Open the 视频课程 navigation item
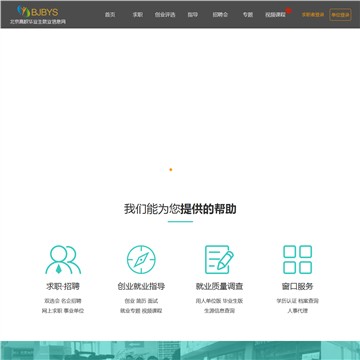This screenshot has height=360, width=360. [x=275, y=15]
